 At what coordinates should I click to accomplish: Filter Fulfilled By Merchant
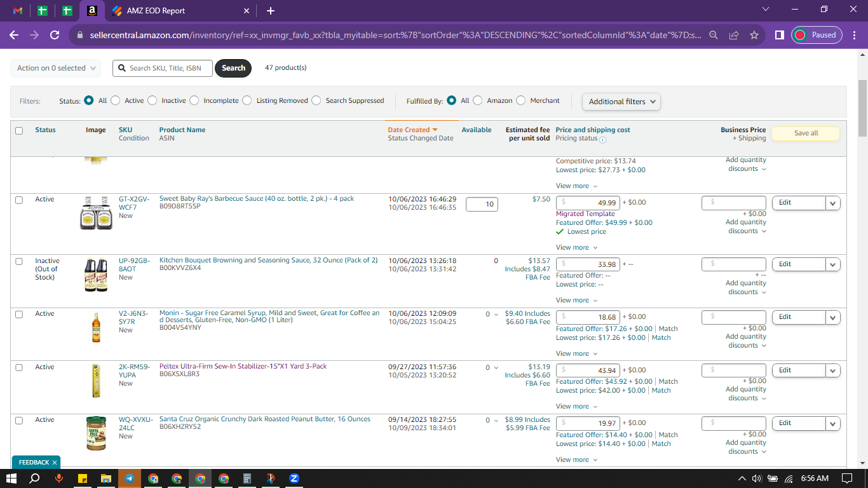(x=521, y=100)
